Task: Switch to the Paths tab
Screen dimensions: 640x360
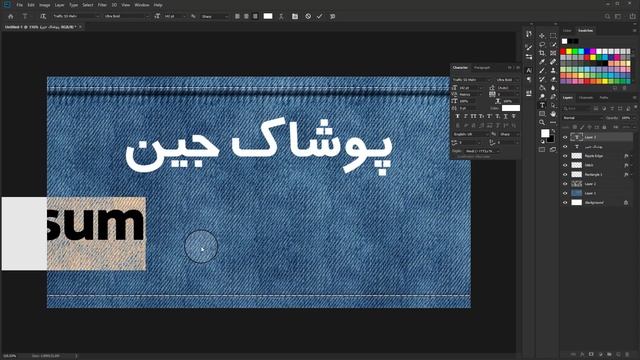Action: pyautogui.click(x=604, y=98)
